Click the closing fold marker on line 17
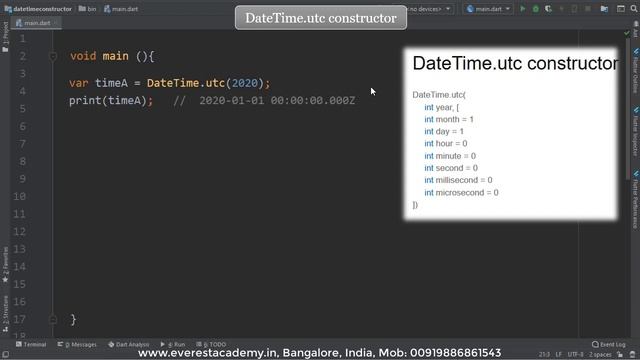This screenshot has width=640, height=360. point(53,319)
